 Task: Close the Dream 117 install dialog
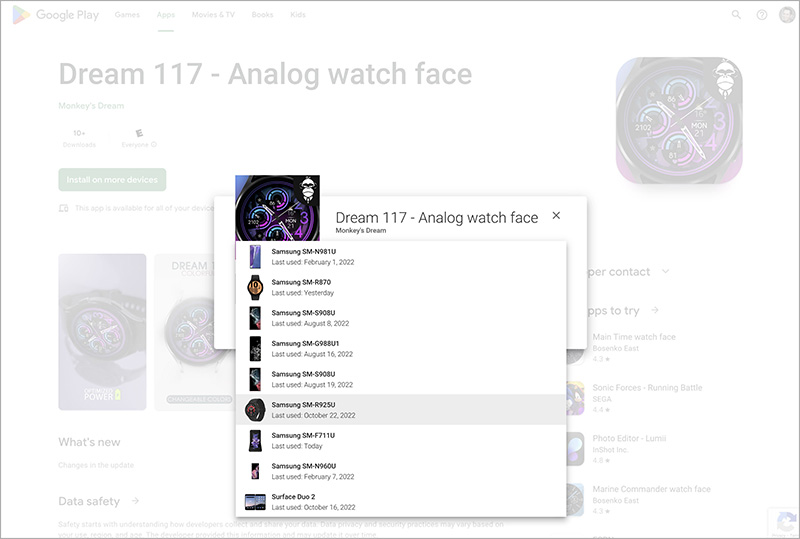point(556,215)
